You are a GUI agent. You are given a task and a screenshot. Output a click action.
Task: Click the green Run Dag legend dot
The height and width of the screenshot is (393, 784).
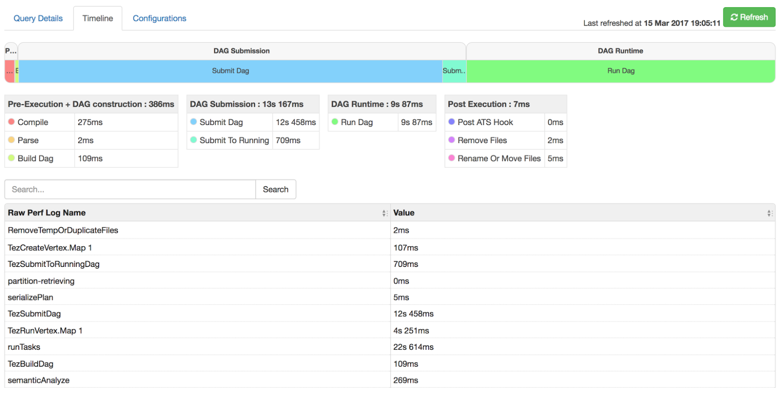coord(335,122)
